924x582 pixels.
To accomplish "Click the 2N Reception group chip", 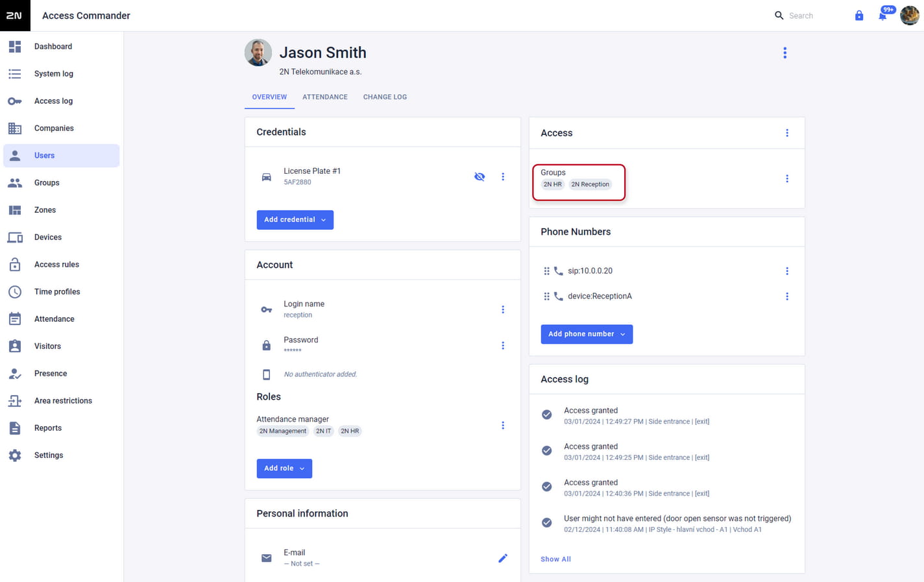I will (590, 184).
